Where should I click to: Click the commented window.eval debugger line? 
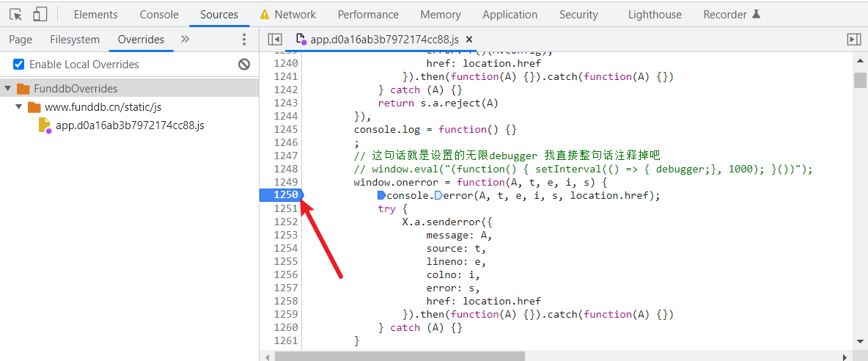pos(584,169)
